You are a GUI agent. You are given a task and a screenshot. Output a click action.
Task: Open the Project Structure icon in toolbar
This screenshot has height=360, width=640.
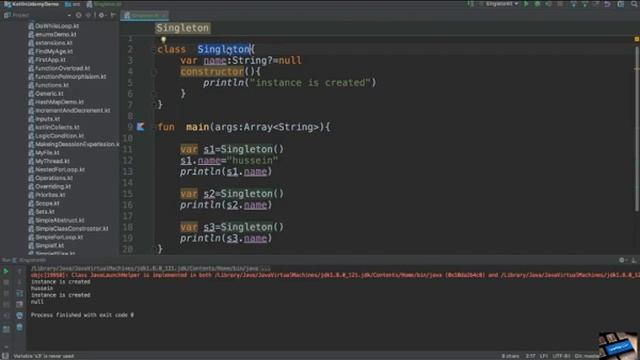point(621,4)
